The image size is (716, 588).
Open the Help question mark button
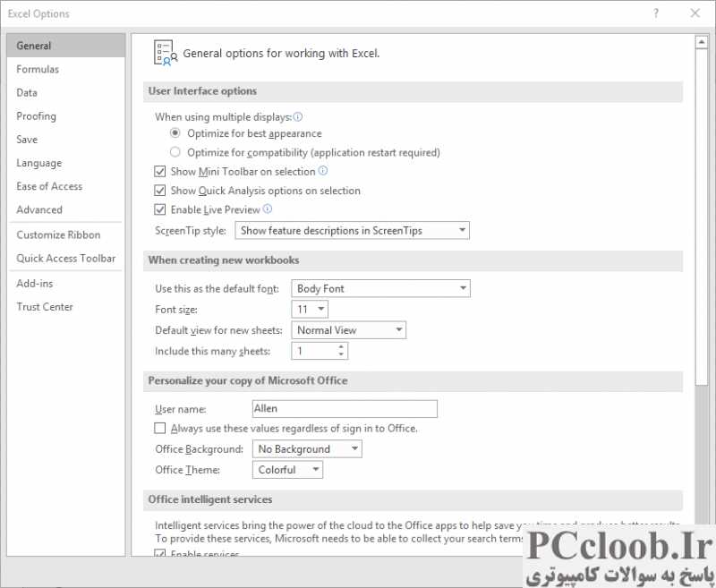656,13
